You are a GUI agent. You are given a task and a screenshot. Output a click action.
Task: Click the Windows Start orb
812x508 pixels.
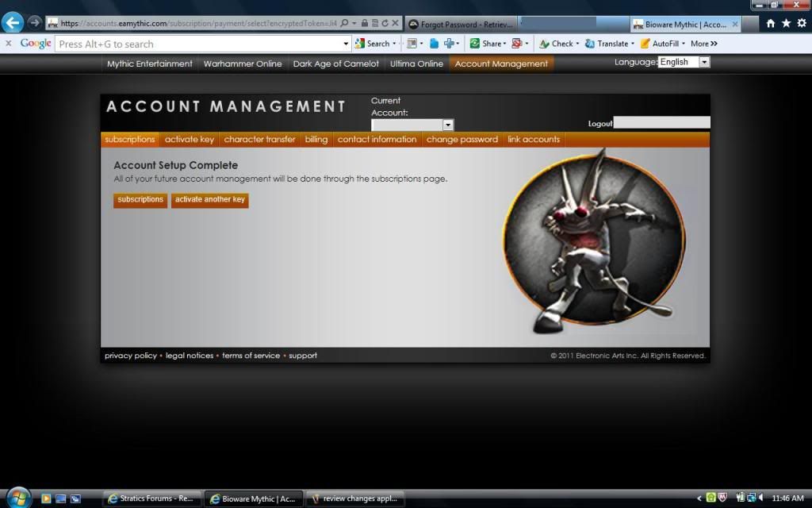(x=19, y=498)
